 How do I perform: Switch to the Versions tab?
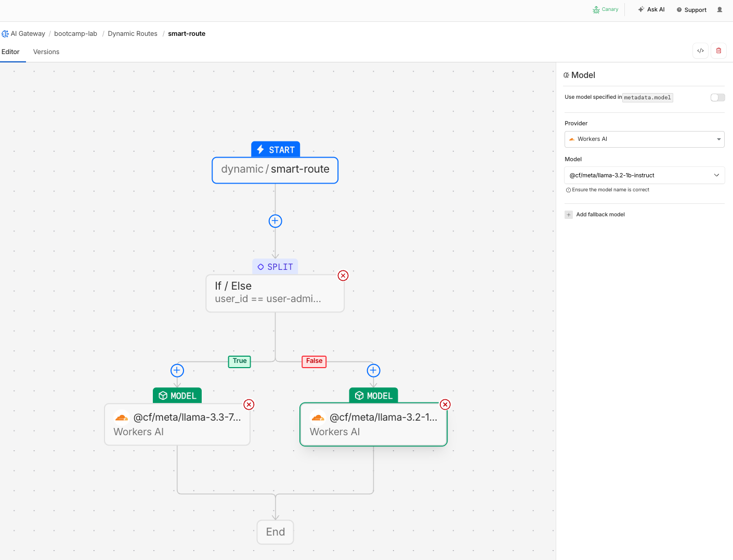pos(46,52)
